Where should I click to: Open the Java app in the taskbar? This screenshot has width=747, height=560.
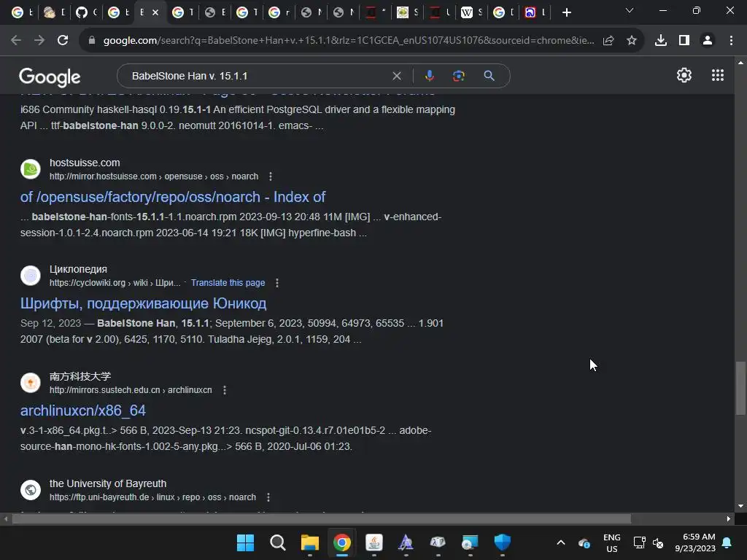point(374,542)
